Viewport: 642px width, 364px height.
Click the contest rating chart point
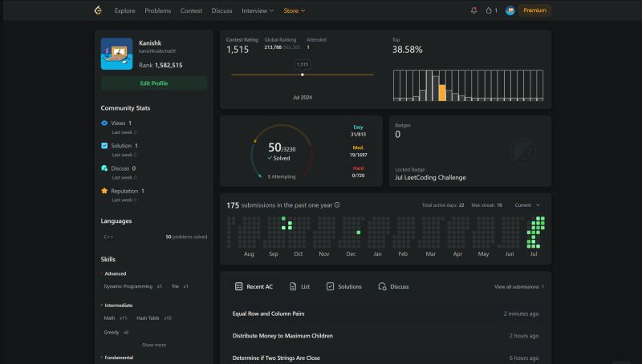[302, 75]
